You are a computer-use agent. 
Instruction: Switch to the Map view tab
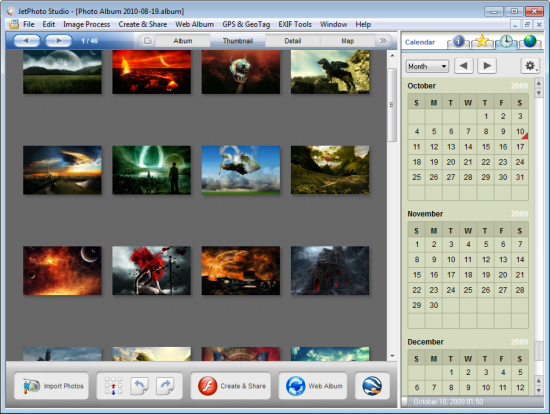tap(348, 41)
